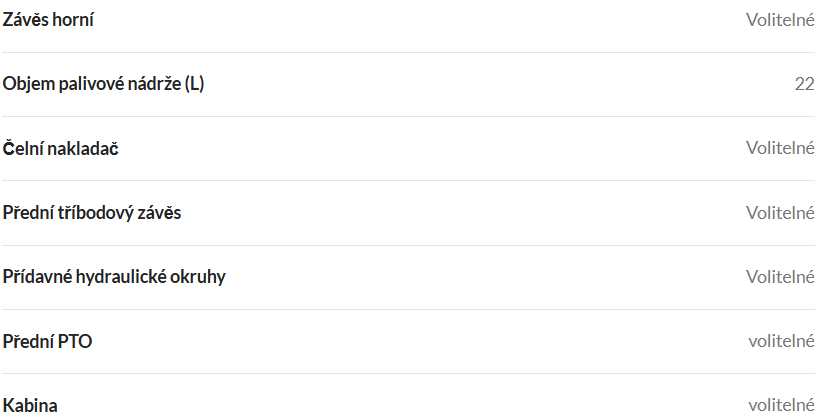Click the Přídavné hydraulické okruhy label
Viewport: 818px width, 419px height.
114,277
